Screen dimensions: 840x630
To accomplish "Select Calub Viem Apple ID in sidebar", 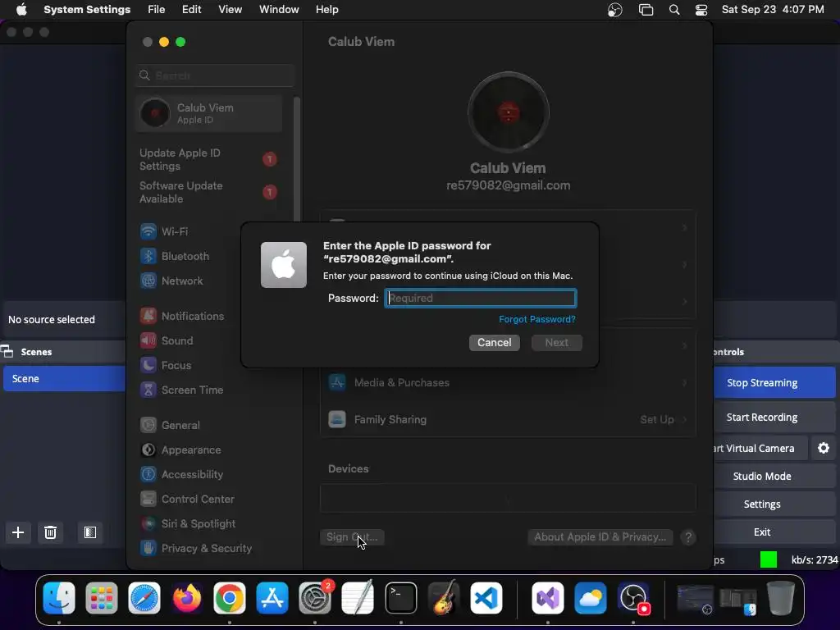I will click(x=209, y=113).
